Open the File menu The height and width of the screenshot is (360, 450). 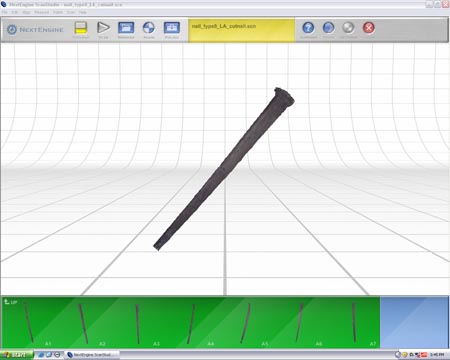point(4,12)
